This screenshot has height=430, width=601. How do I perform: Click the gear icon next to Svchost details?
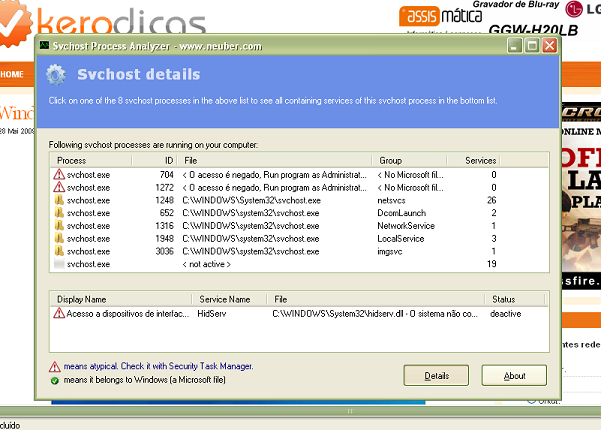click(56, 75)
